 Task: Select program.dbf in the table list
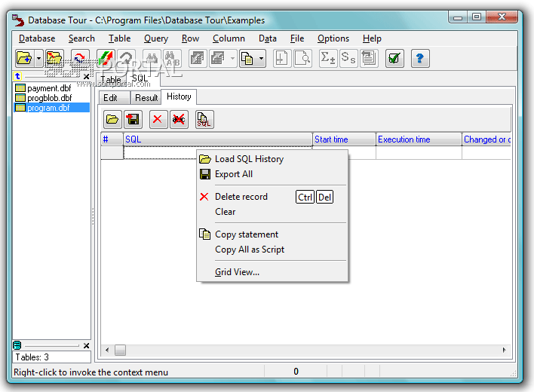[51, 108]
